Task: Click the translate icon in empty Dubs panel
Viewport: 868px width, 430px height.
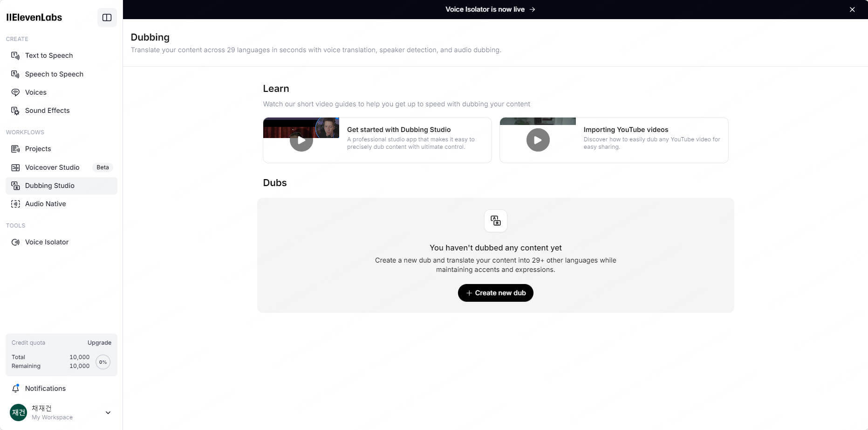Action: 496,221
